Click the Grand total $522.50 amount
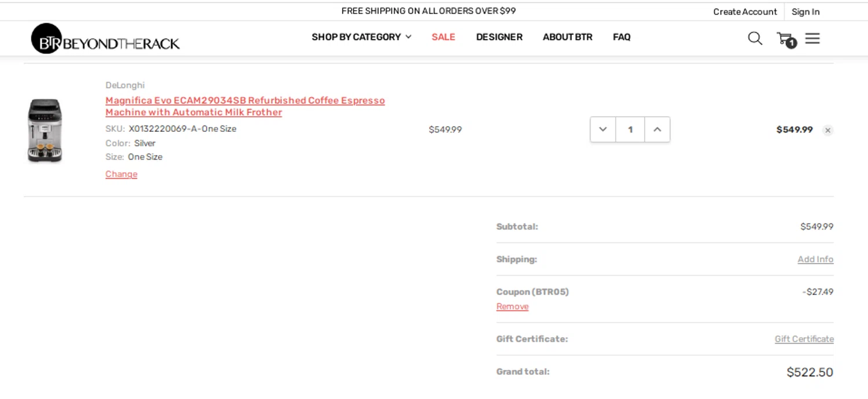Image resolution: width=868 pixels, height=399 pixels. click(x=810, y=372)
